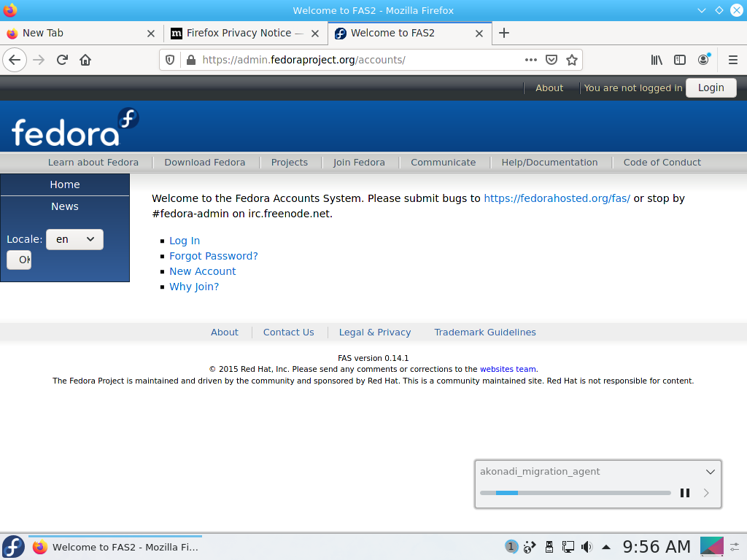Close the New Tab tab
The height and width of the screenshot is (560, 747).
click(151, 34)
